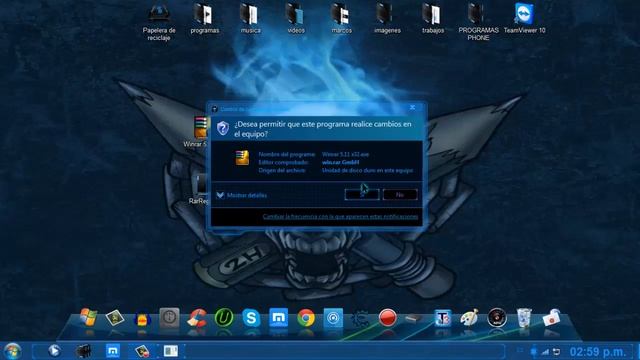Click the Windows flag dock icon
The height and width of the screenshot is (360, 640).
pos(88,318)
